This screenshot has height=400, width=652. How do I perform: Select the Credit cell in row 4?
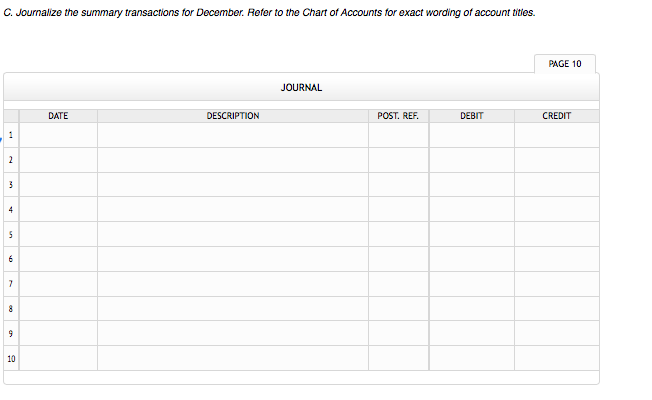click(x=556, y=210)
